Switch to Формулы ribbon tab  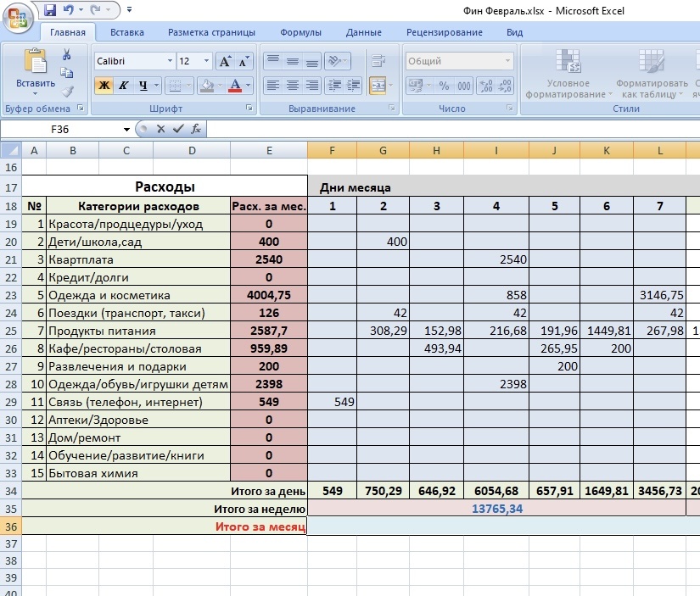pos(300,32)
